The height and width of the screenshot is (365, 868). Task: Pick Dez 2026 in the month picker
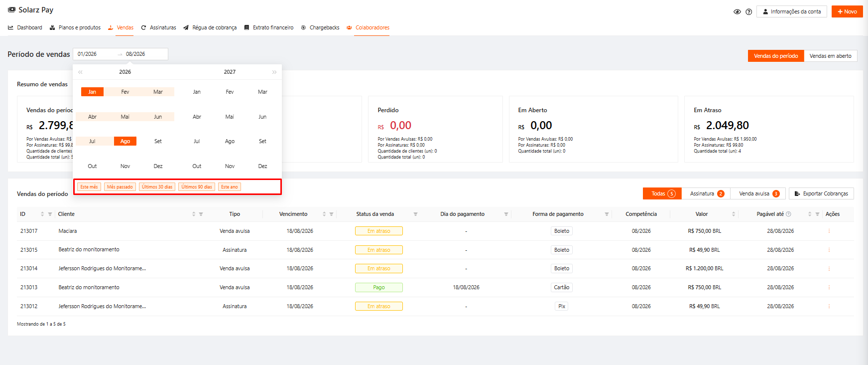[158, 166]
